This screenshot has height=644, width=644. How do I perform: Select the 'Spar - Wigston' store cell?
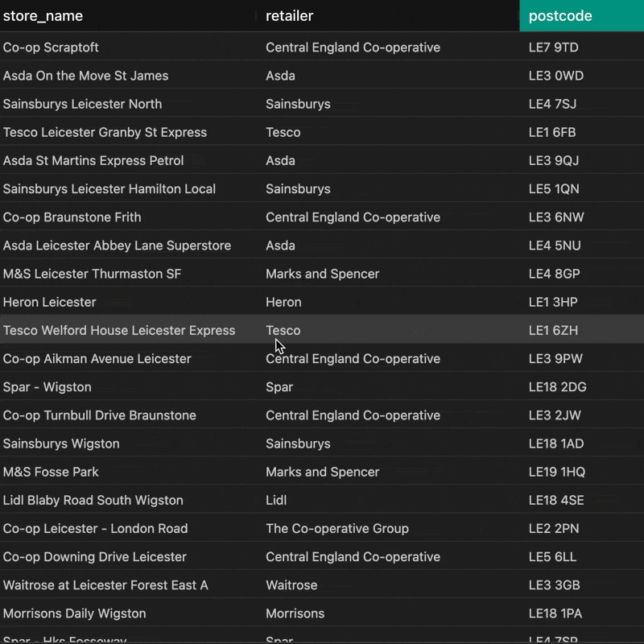pos(47,387)
